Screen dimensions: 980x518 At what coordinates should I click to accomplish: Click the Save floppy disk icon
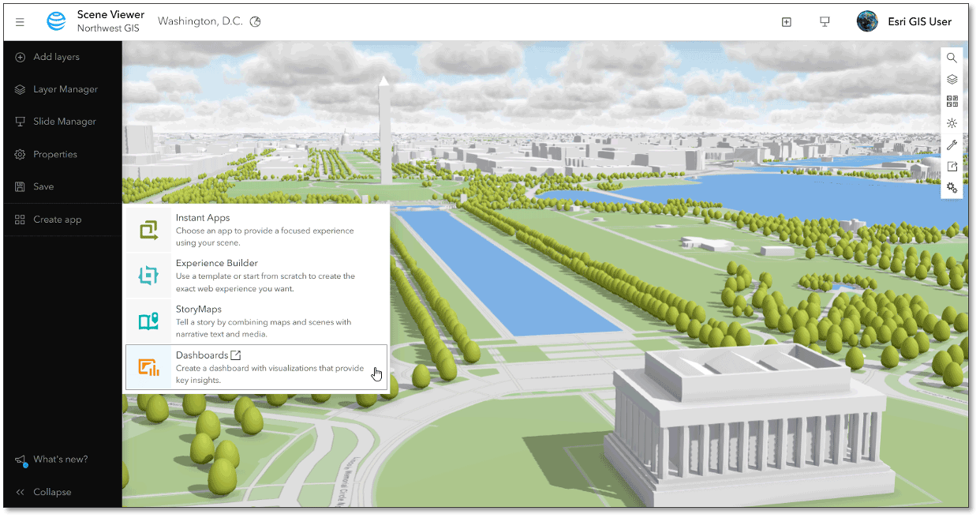pyautogui.click(x=21, y=186)
